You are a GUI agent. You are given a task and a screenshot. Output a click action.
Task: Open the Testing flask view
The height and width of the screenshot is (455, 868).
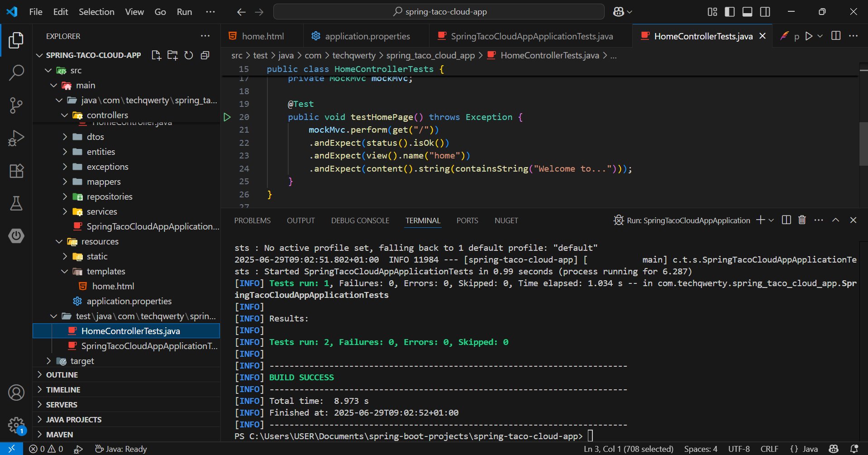click(x=16, y=204)
